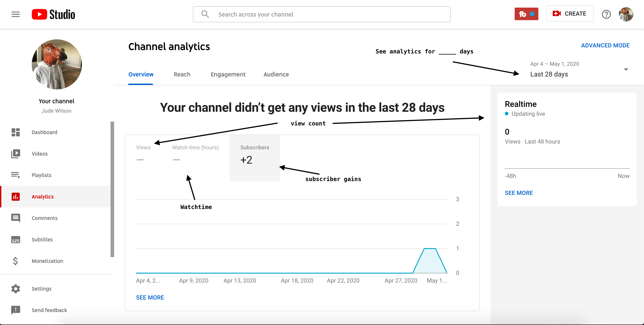Open the Settings gear icon
Image resolution: width=644 pixels, height=325 pixels.
pyautogui.click(x=15, y=289)
